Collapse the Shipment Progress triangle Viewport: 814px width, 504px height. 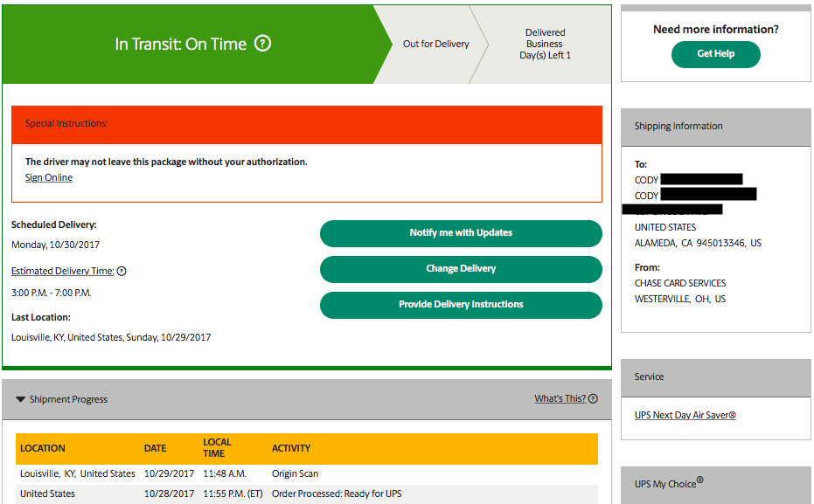[20, 399]
